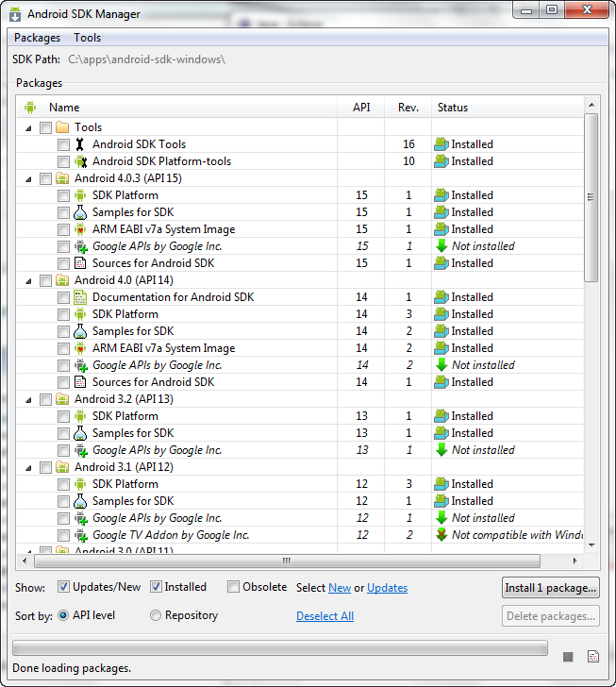Click the horizontal scrollbar thumb

point(287,561)
